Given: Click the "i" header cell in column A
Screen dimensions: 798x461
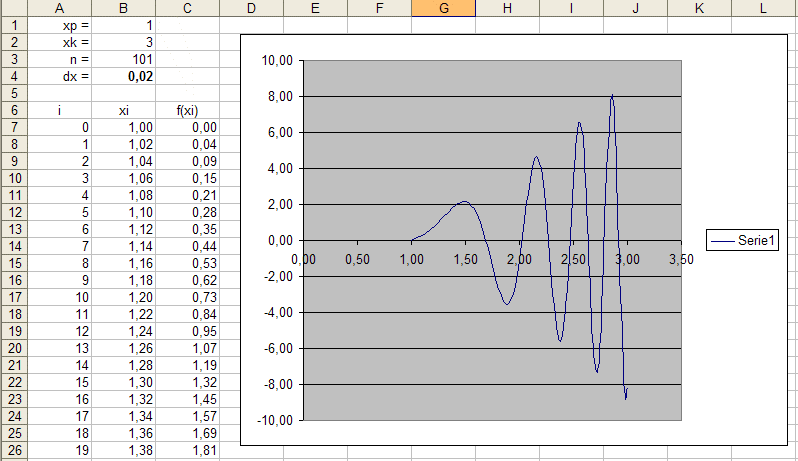Looking at the screenshot, I should coord(60,110).
